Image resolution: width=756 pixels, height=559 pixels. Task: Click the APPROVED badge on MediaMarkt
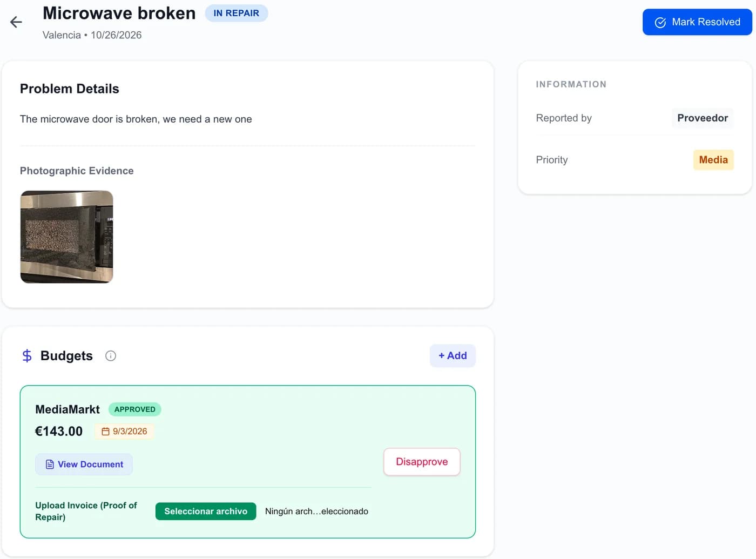(135, 409)
